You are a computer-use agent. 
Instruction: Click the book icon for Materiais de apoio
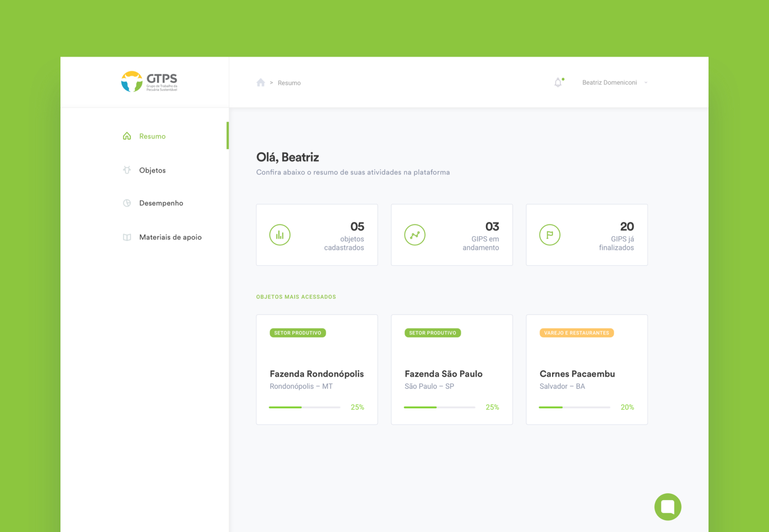[127, 237]
